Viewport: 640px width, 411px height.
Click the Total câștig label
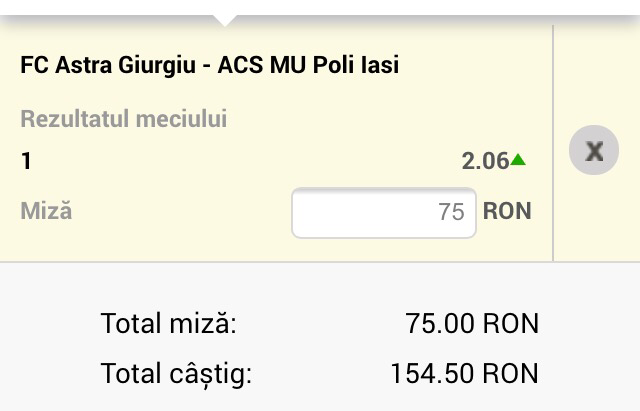tap(176, 374)
